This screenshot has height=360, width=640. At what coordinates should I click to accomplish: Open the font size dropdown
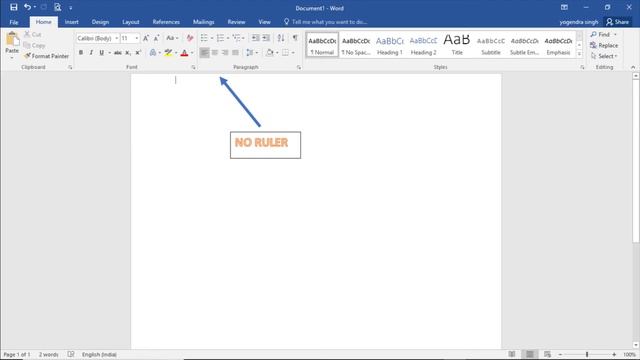137,38
